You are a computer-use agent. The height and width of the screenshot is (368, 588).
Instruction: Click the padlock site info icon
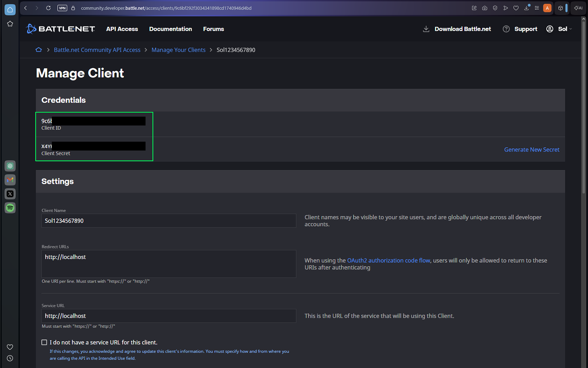coord(73,8)
